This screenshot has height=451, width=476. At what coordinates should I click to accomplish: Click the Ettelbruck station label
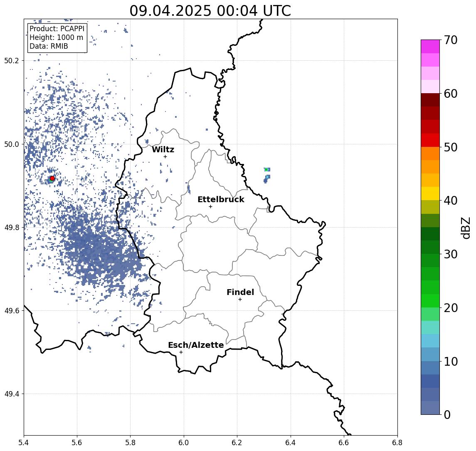pos(221,199)
